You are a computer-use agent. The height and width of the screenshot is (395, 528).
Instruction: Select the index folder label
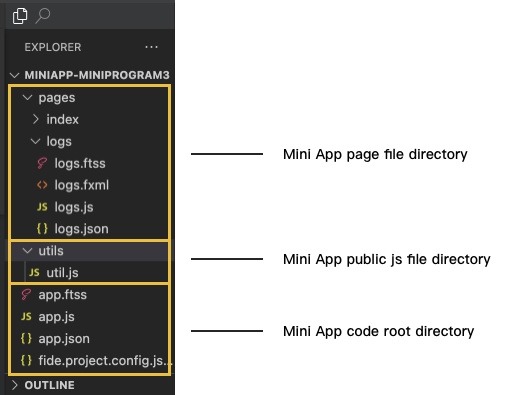click(x=62, y=120)
